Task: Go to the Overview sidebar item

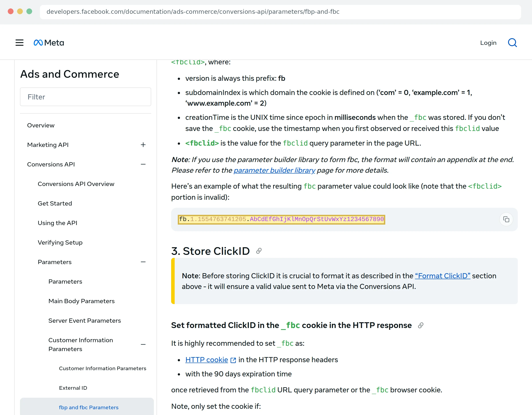Action: [x=41, y=125]
